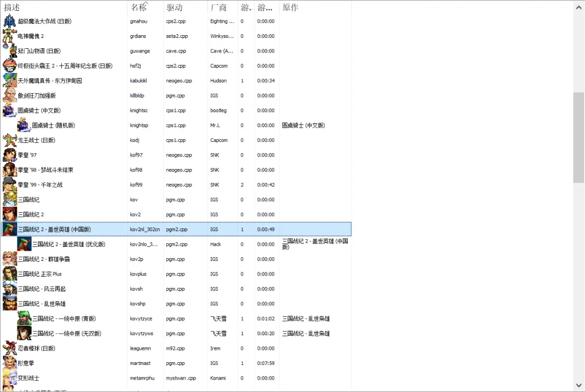585x392 pixels.
Task: Select the 傲剑狂刀加强版 game icon
Action: (10, 95)
